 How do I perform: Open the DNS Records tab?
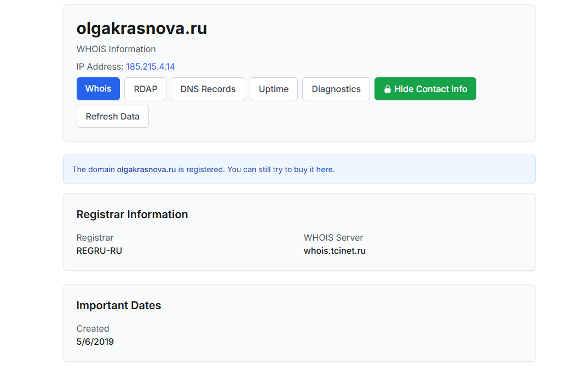tap(208, 89)
